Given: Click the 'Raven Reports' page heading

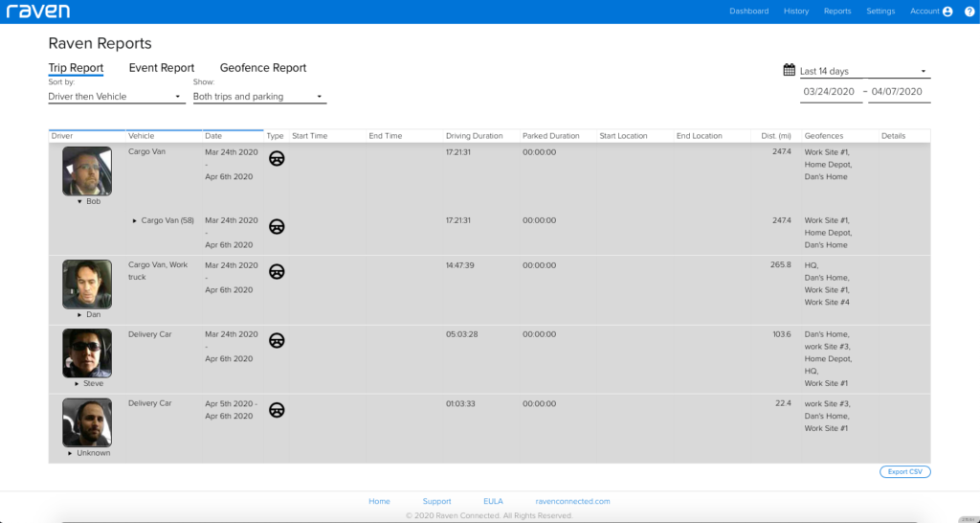Looking at the screenshot, I should pos(100,43).
